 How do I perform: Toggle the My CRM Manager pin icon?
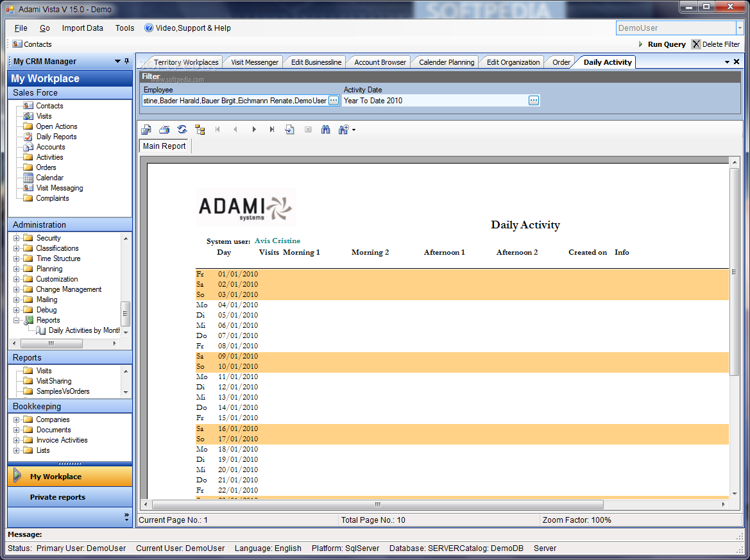pyautogui.click(x=127, y=61)
